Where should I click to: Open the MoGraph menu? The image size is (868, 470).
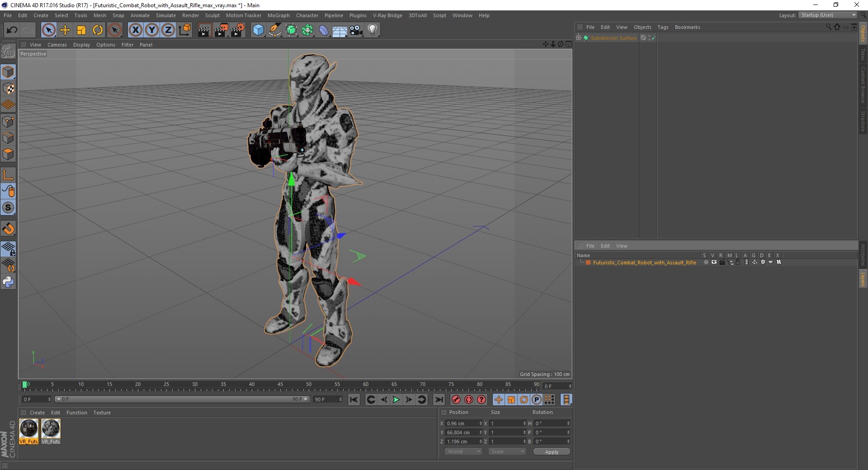[278, 15]
